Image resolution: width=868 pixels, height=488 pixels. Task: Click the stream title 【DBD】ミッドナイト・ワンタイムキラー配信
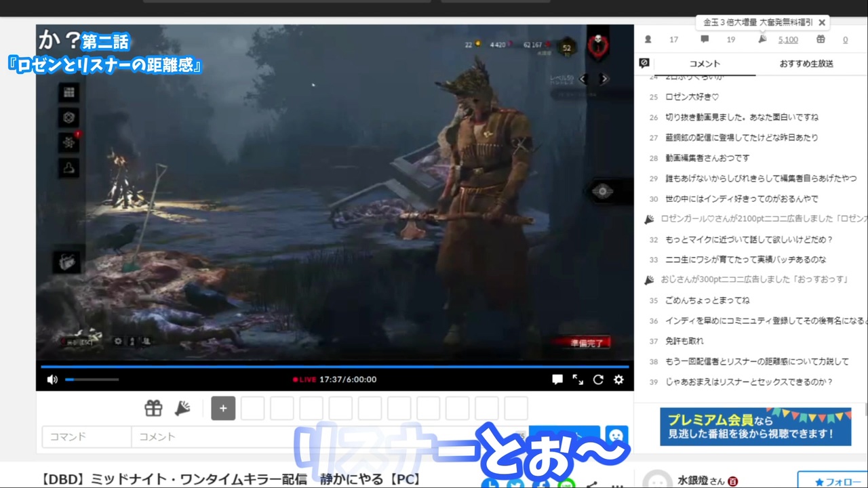click(231, 480)
